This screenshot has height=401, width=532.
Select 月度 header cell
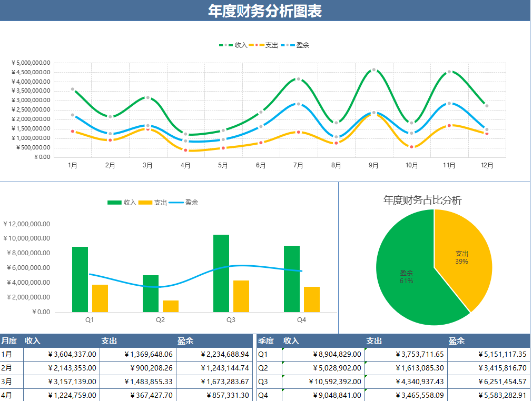click(x=12, y=340)
